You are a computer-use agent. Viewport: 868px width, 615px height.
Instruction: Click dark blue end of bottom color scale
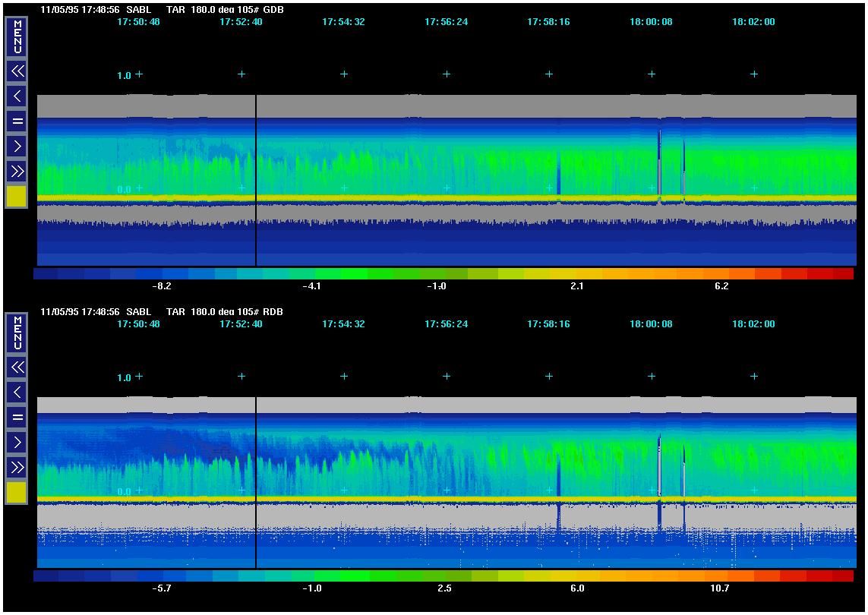tap(46, 576)
